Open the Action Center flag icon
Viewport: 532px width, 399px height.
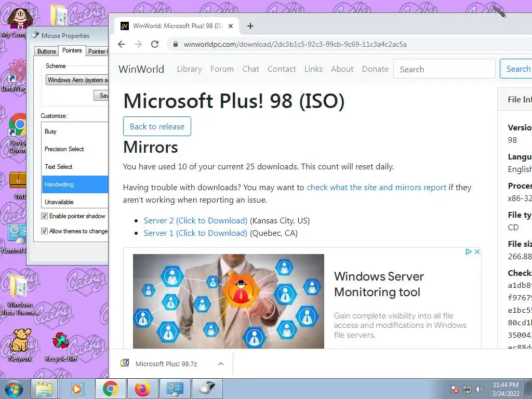point(455,389)
